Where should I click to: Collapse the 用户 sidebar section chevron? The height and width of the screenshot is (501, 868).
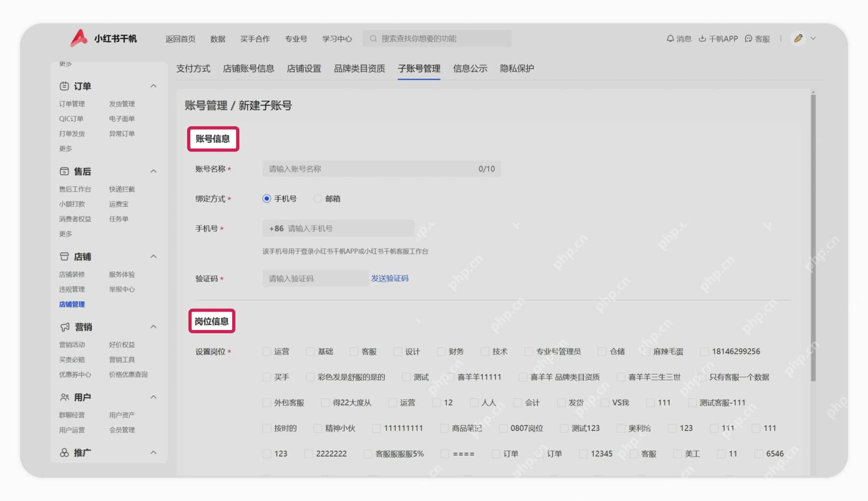point(154,397)
